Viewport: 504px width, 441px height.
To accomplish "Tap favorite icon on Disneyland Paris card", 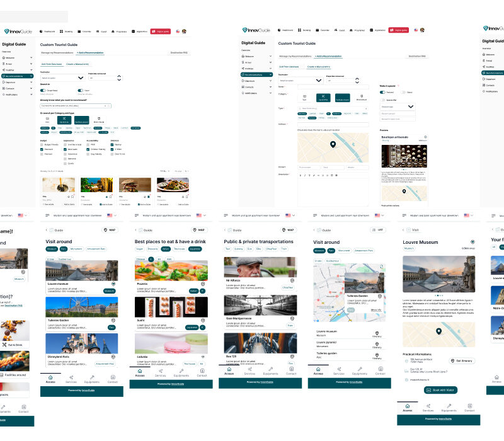I will click(113, 357).
